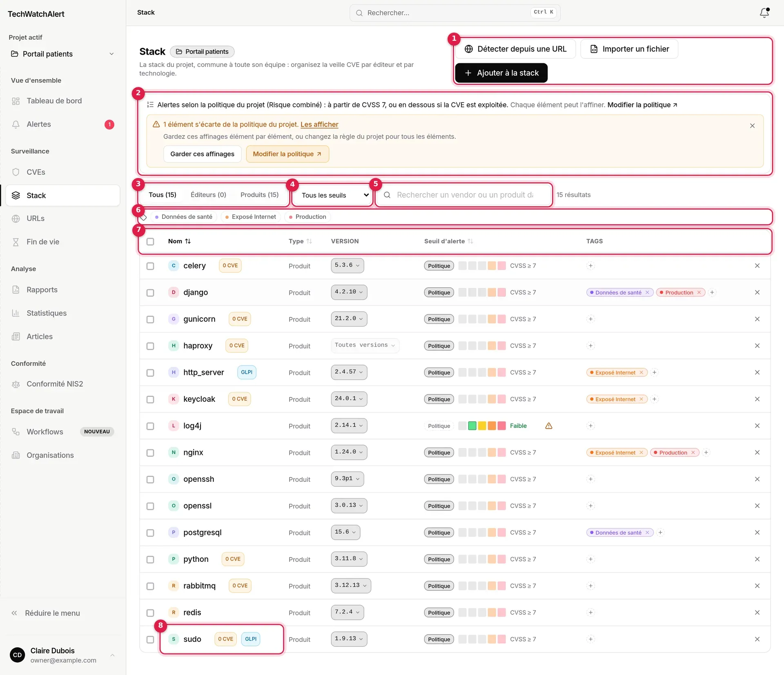Open the GLPI badge on http_server
Viewport: 784px width, 675px height.
[x=247, y=372]
